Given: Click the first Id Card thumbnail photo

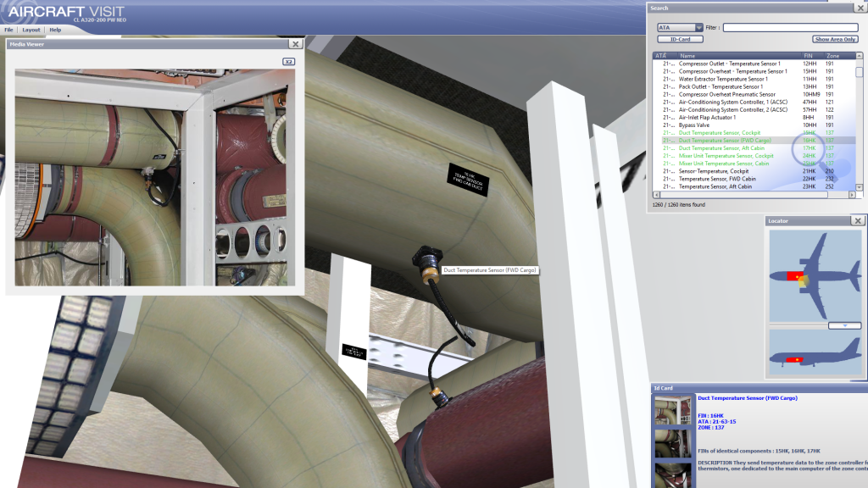Looking at the screenshot, I should point(672,410).
